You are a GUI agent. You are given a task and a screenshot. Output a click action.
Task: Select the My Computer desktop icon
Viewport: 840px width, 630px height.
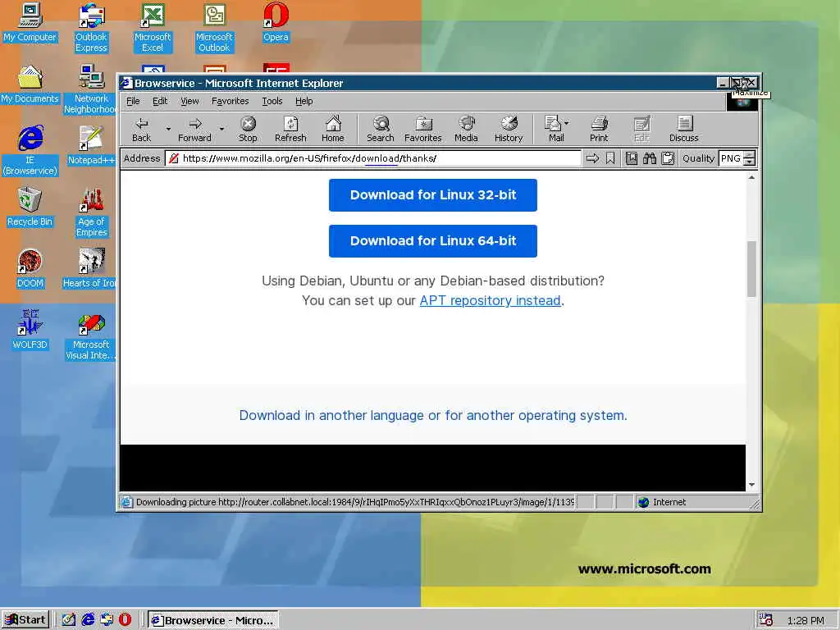point(30,22)
